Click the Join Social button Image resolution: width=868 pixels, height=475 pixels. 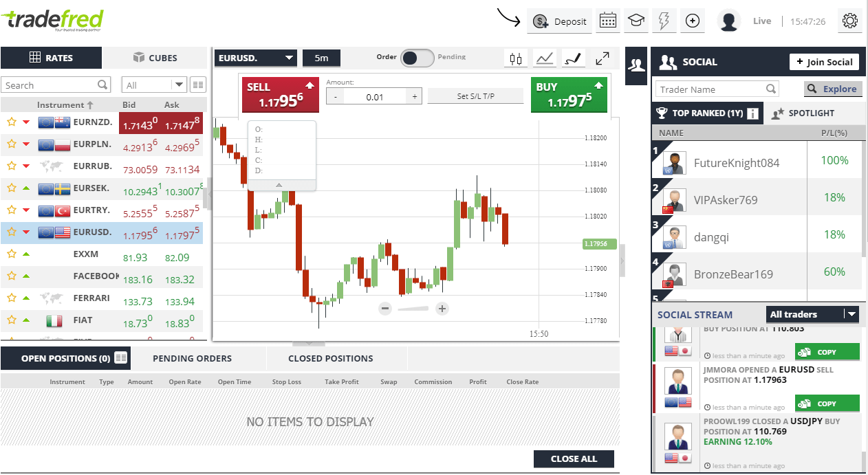click(823, 62)
